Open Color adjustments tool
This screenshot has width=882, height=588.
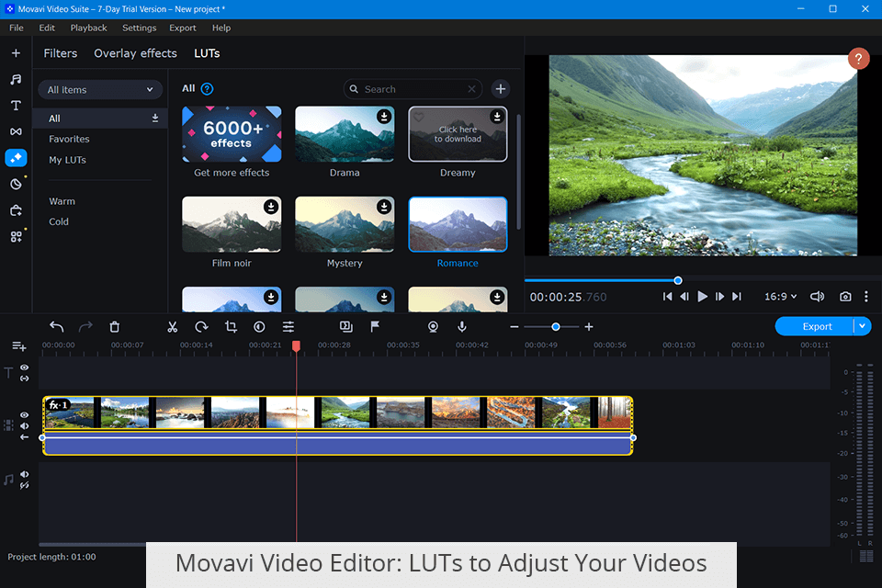[x=259, y=326]
